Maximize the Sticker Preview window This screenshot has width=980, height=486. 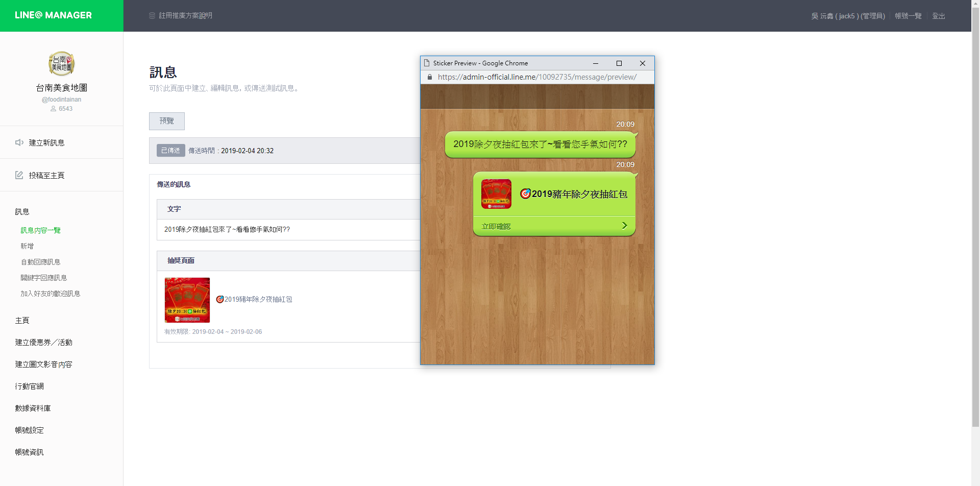[619, 63]
